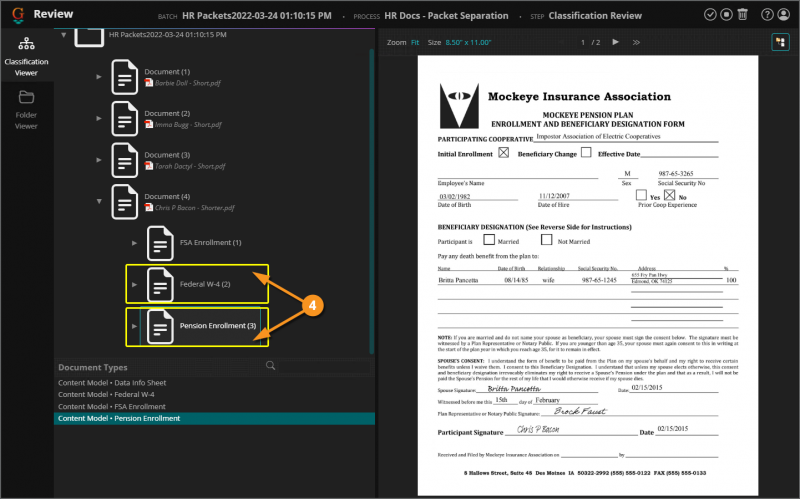Select Document (4) page icon

[x=124, y=202]
